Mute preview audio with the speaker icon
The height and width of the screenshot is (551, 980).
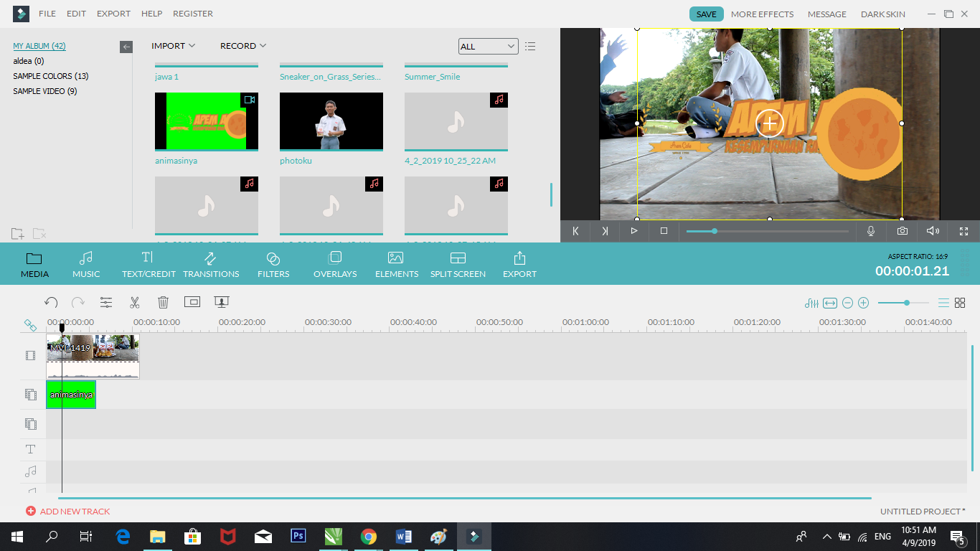point(933,230)
